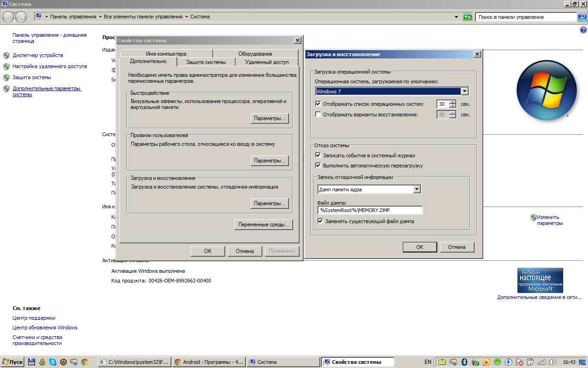
Task: Increase the OS list display time spinner
Action: 453,102
